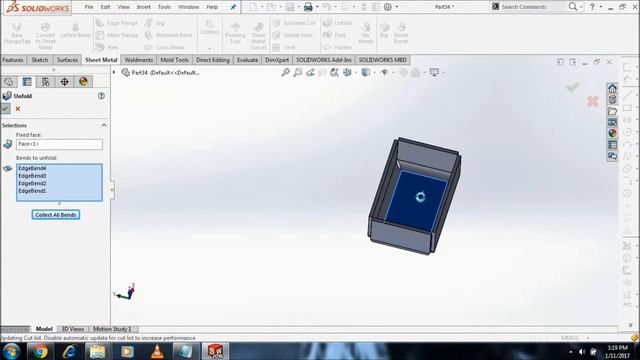Open the ConfigurationManager tab icon

pos(45,82)
